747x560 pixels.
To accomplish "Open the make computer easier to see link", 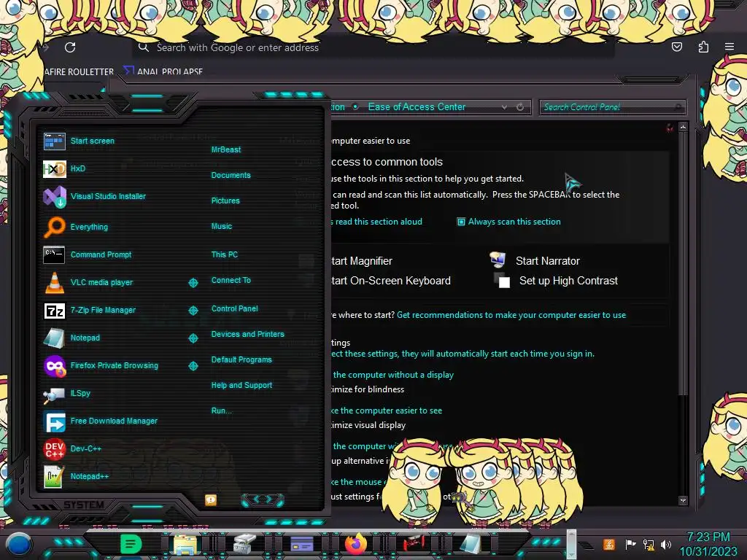I will (387, 411).
